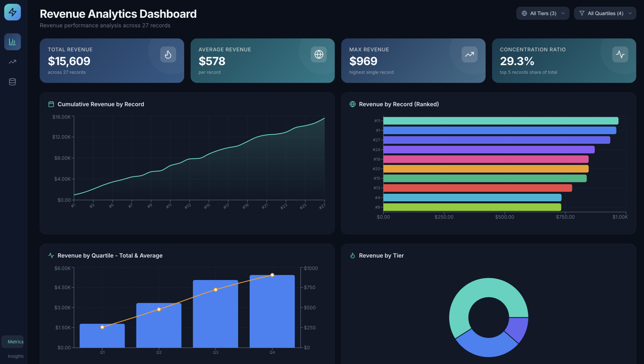Click the globe icon on Average Revenue
This screenshot has height=364, width=644.
click(318, 55)
